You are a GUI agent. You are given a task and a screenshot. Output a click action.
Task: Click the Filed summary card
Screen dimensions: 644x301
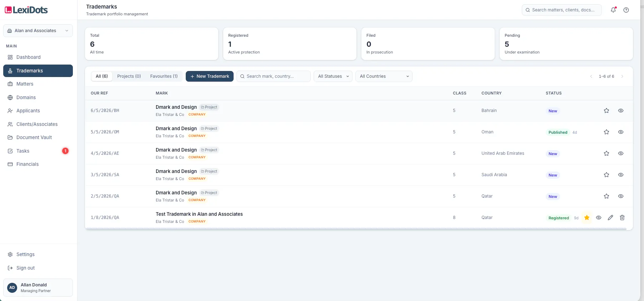[428, 44]
